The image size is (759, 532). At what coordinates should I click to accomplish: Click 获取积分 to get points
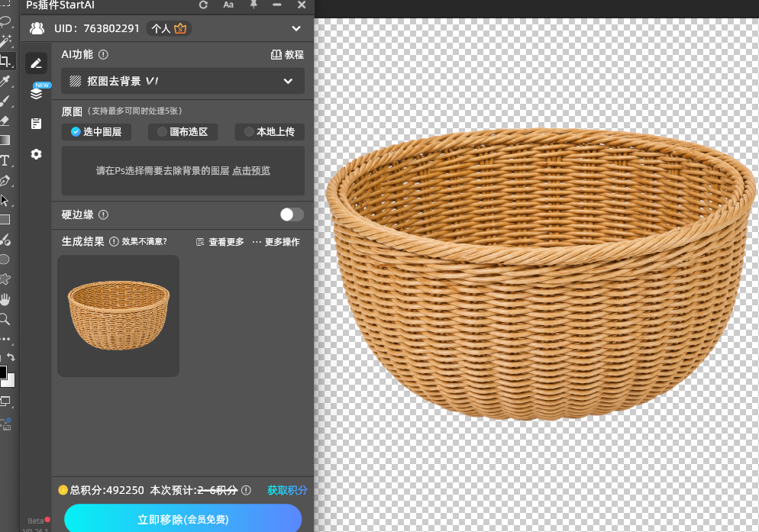288,490
